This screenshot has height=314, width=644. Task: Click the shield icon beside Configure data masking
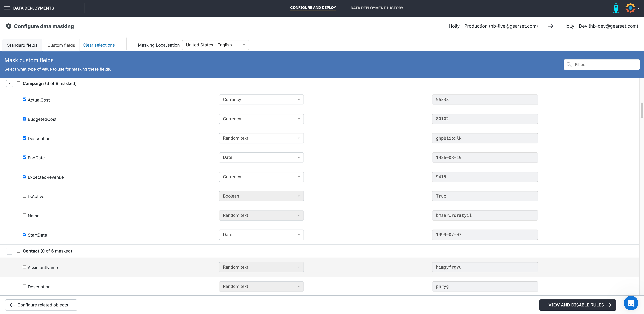(9, 26)
